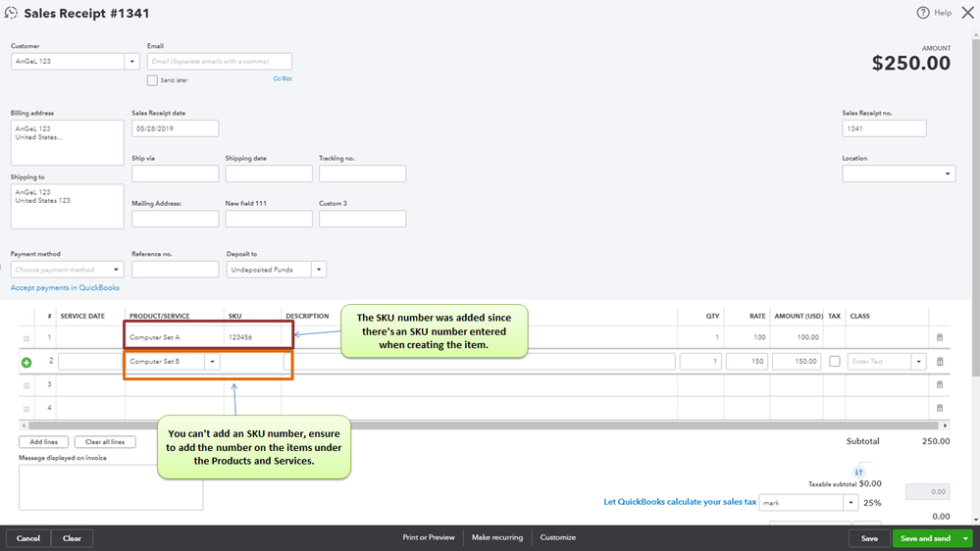Viewport: 980px width, 551px height.
Task: Click the Clear button
Action: (x=72, y=538)
